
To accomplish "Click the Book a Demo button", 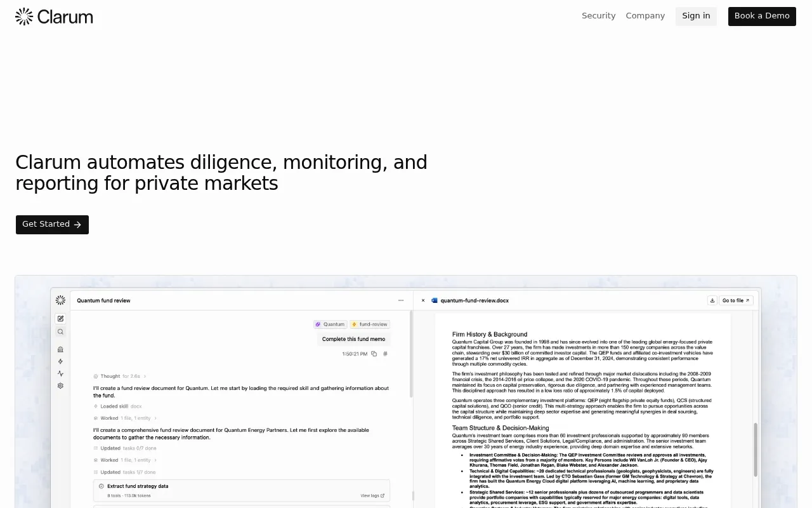I will pos(762,16).
